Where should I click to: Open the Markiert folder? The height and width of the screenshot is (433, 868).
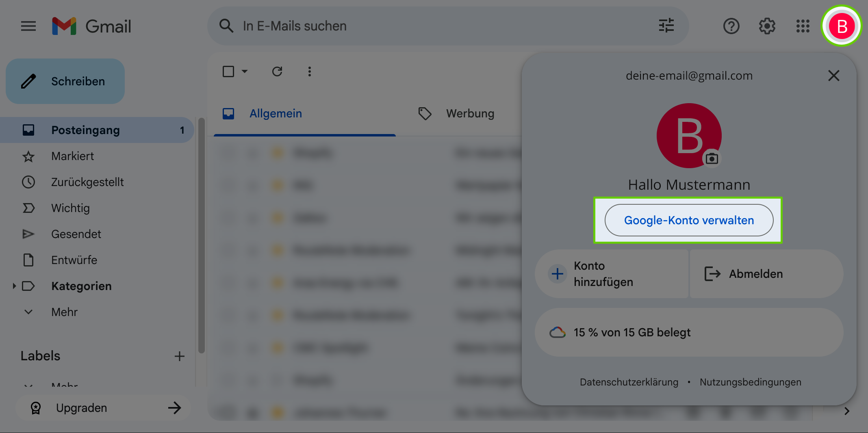click(97, 156)
